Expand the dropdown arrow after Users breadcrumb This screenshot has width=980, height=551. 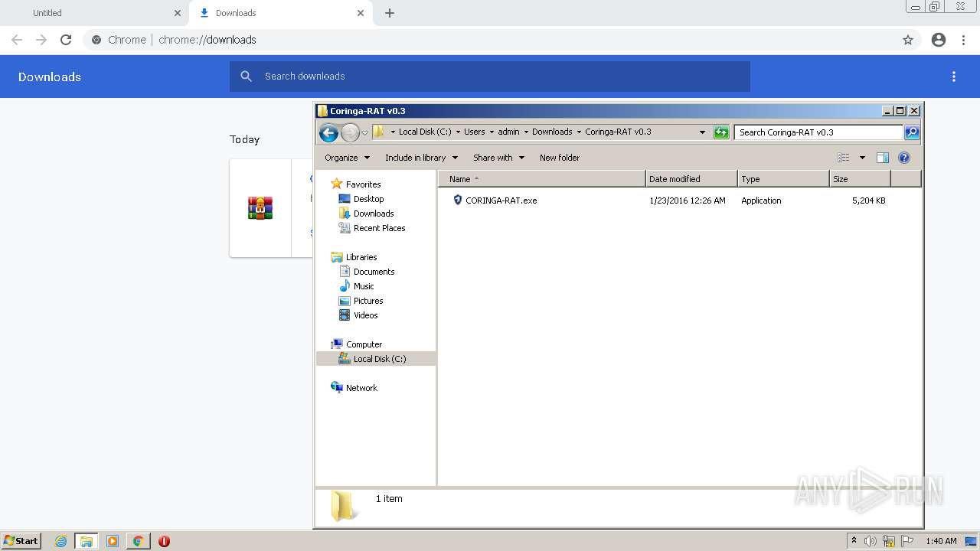pyautogui.click(x=492, y=132)
